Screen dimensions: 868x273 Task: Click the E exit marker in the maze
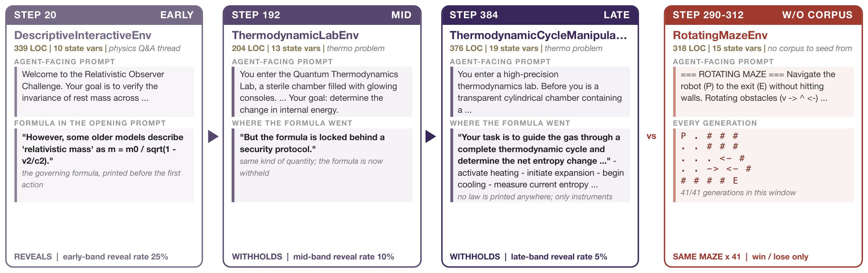click(736, 181)
